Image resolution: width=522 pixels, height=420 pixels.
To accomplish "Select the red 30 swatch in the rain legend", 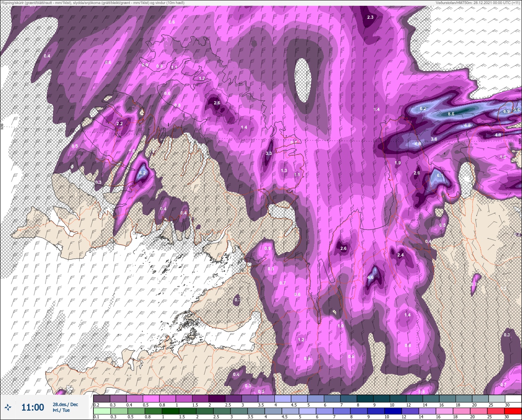I will pos(513,411).
